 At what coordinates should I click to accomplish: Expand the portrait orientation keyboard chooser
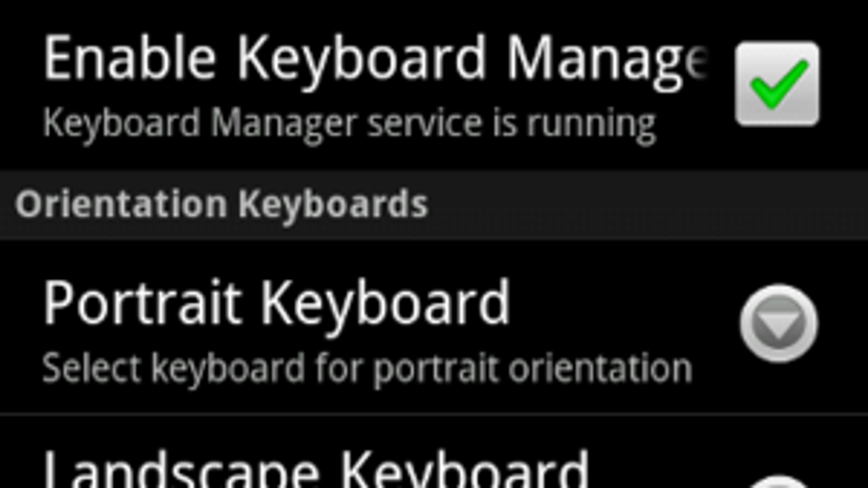coord(779,323)
